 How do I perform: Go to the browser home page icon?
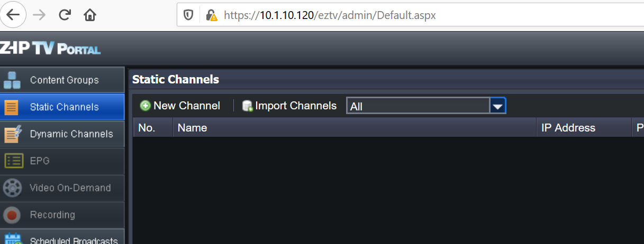(90, 15)
